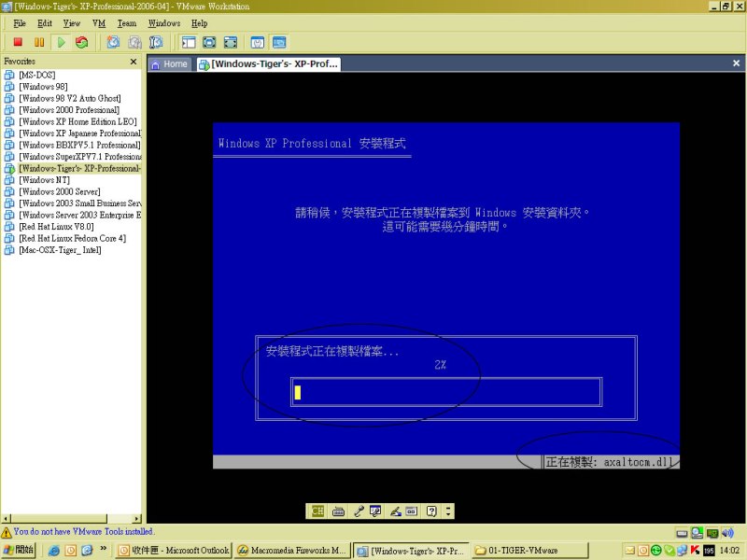Image resolution: width=747 pixels, height=560 pixels.
Task: Open the IME bar options dropdown
Action: (x=448, y=511)
